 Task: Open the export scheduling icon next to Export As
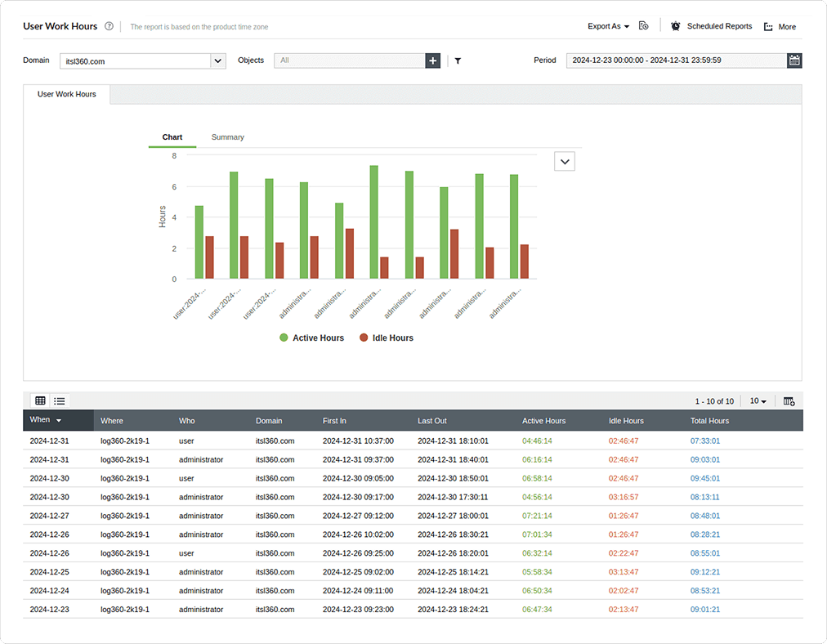coord(644,25)
